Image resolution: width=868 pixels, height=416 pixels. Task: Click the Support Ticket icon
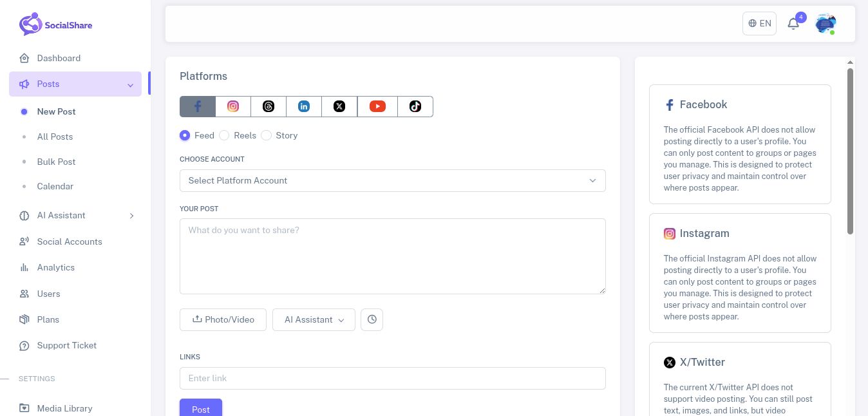(x=24, y=346)
